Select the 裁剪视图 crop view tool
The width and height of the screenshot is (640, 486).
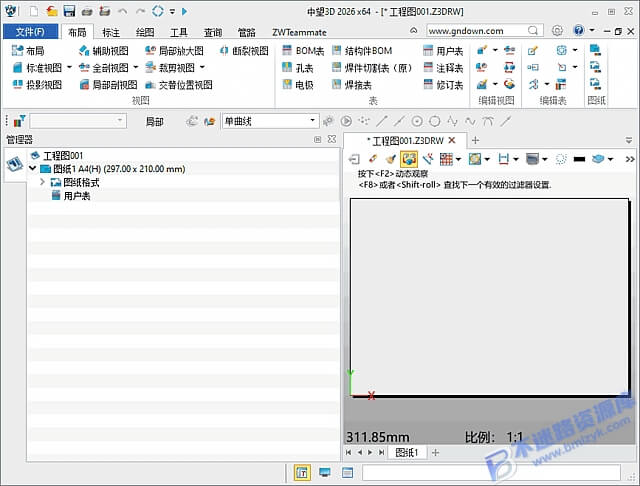[x=170, y=68]
